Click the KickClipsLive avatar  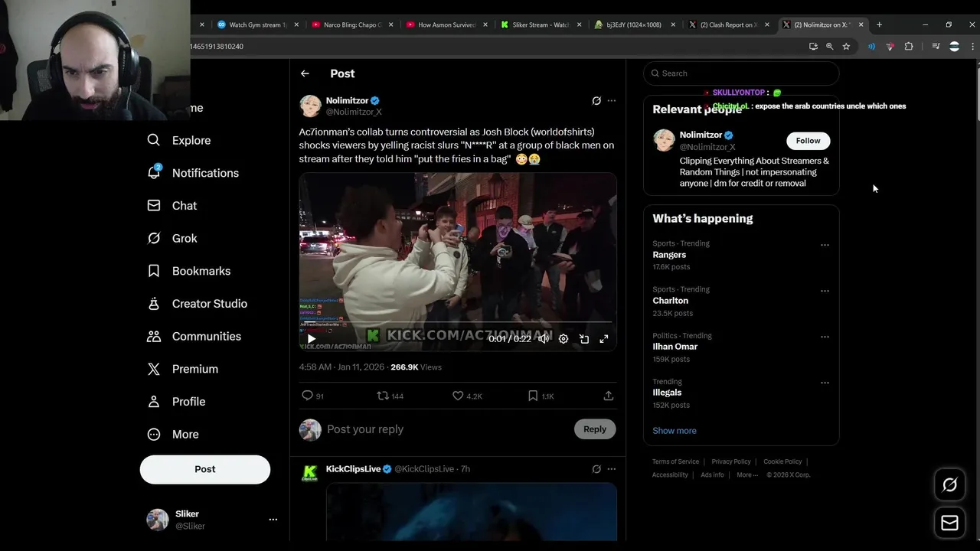310,474
